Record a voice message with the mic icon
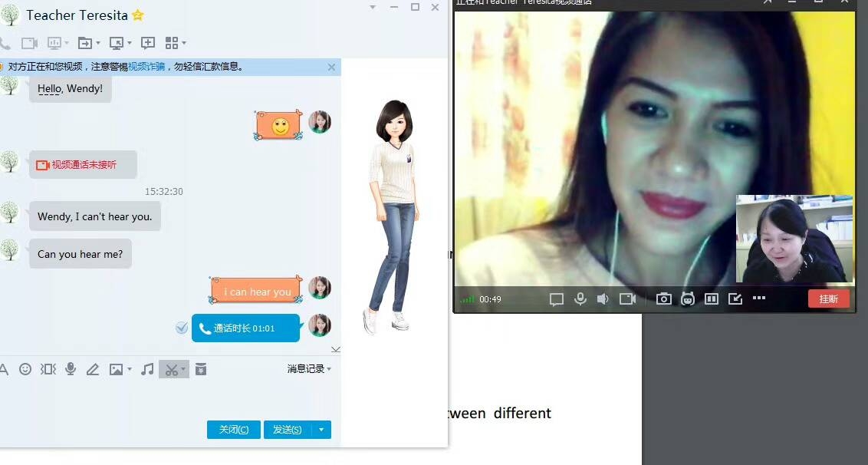Image resolution: width=868 pixels, height=465 pixels. click(x=71, y=369)
